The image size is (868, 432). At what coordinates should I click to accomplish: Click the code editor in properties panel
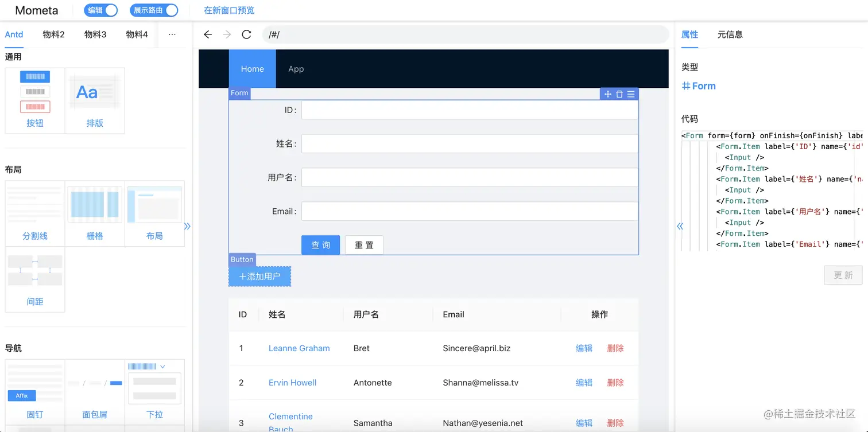pos(772,190)
